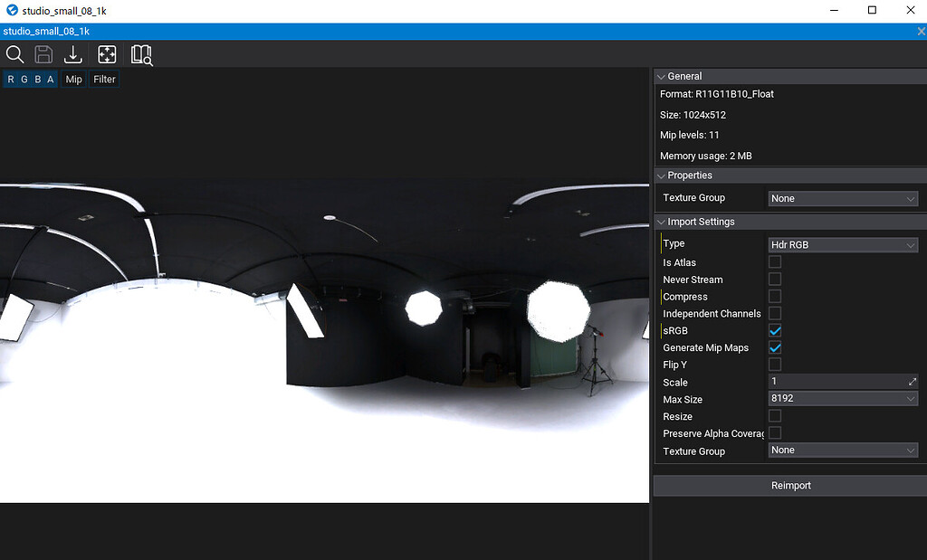Select the magnifier zoom tool
Viewport: 927px width, 560px height.
tap(14, 54)
